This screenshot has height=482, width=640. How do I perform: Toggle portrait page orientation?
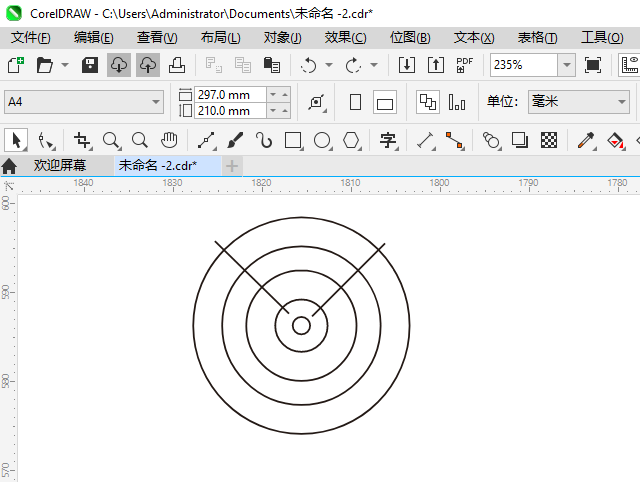[x=355, y=102]
